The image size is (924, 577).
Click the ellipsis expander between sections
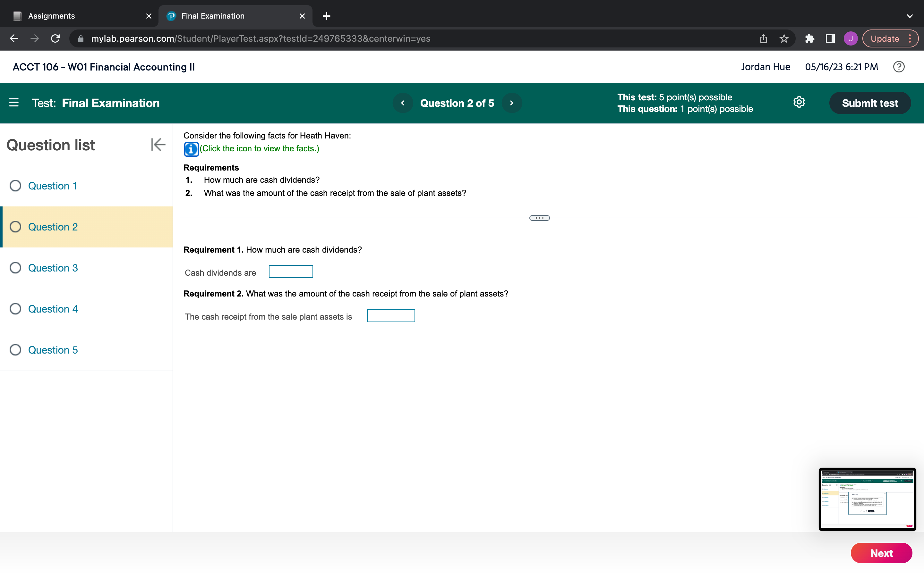(x=539, y=217)
